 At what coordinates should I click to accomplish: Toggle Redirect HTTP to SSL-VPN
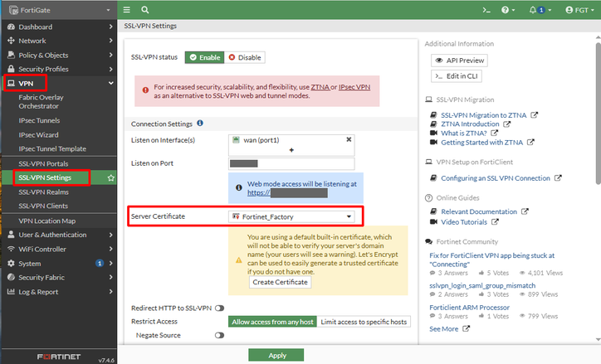pyautogui.click(x=220, y=308)
